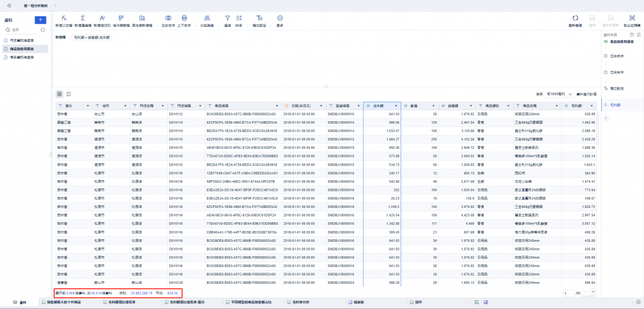Viewport: 644px width, 309px height.
Task: Click the collapse icon at bottom-right corner
Action: [x=638, y=302]
